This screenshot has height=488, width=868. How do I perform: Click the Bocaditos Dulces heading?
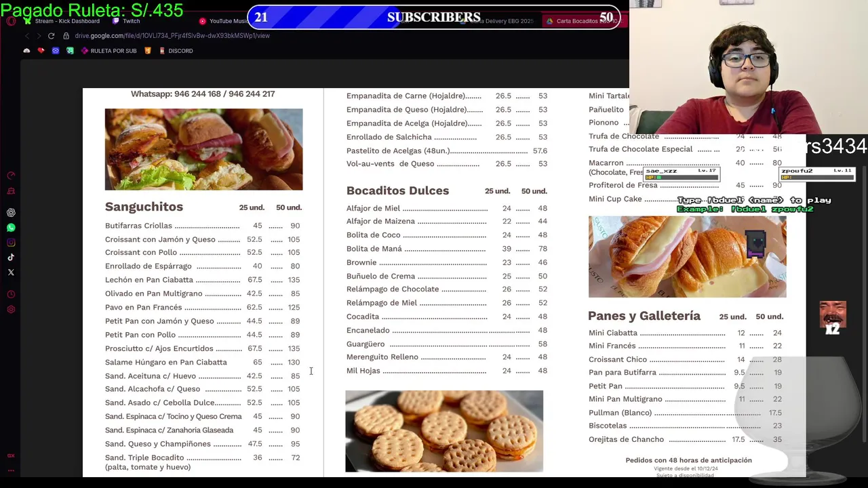[397, 190]
